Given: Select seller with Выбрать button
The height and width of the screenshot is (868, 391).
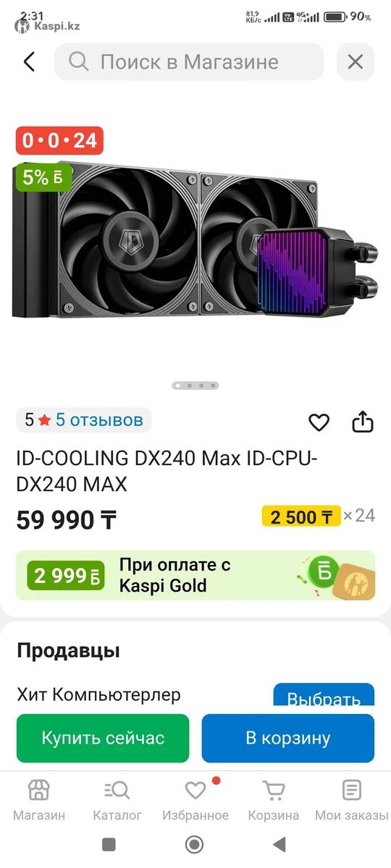Looking at the screenshot, I should tap(324, 696).
